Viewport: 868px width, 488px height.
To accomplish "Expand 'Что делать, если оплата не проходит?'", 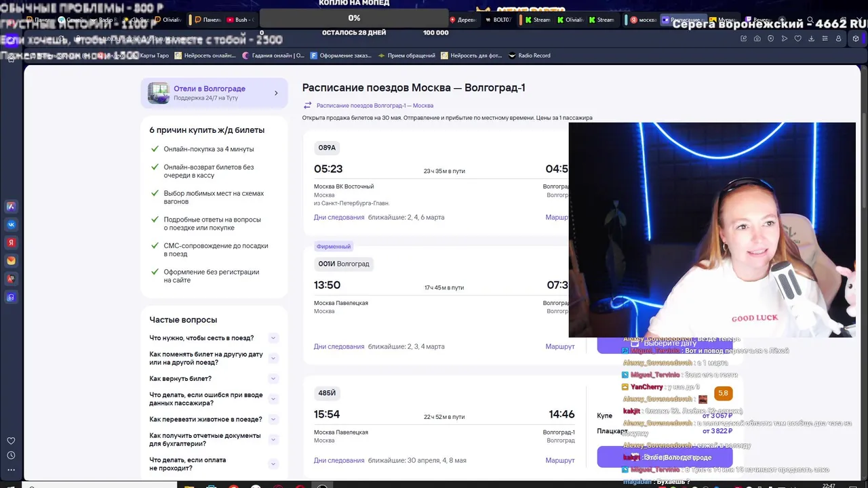I will click(x=273, y=464).
